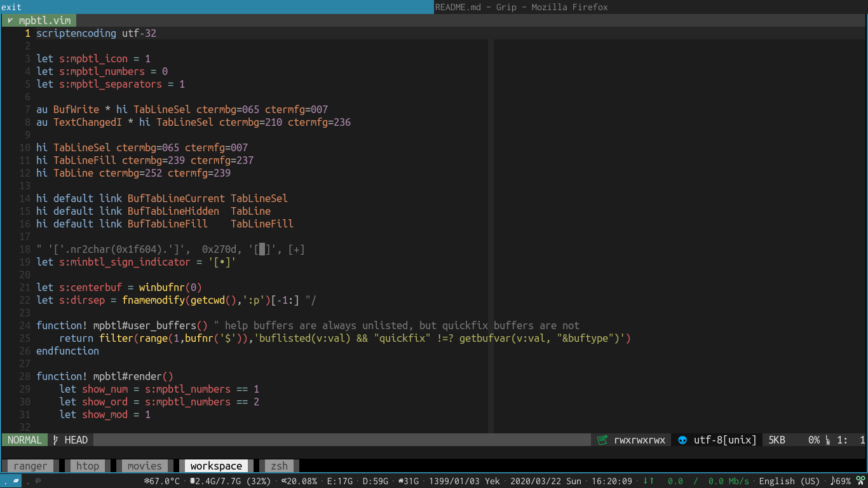Click the D:59G disk usage entry
The width and height of the screenshot is (868, 488).
(x=376, y=481)
